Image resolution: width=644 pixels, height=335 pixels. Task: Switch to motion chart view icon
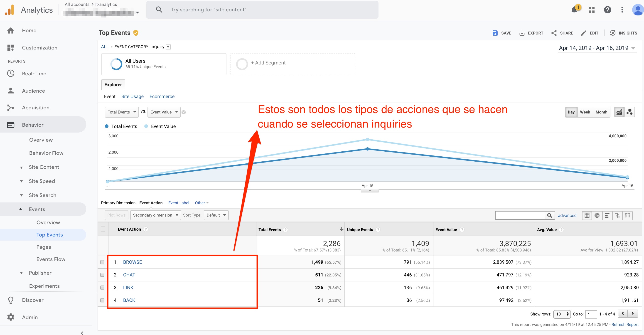(629, 112)
